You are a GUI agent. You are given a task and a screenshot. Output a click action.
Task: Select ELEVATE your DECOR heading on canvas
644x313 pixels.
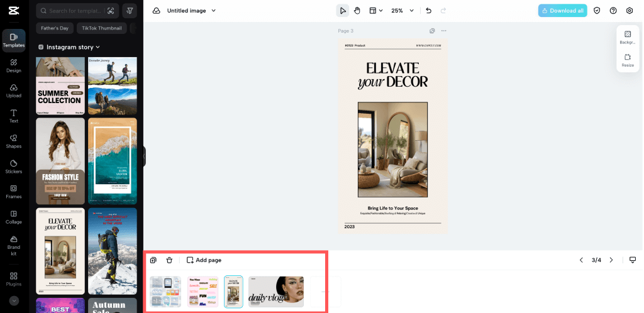click(x=392, y=75)
